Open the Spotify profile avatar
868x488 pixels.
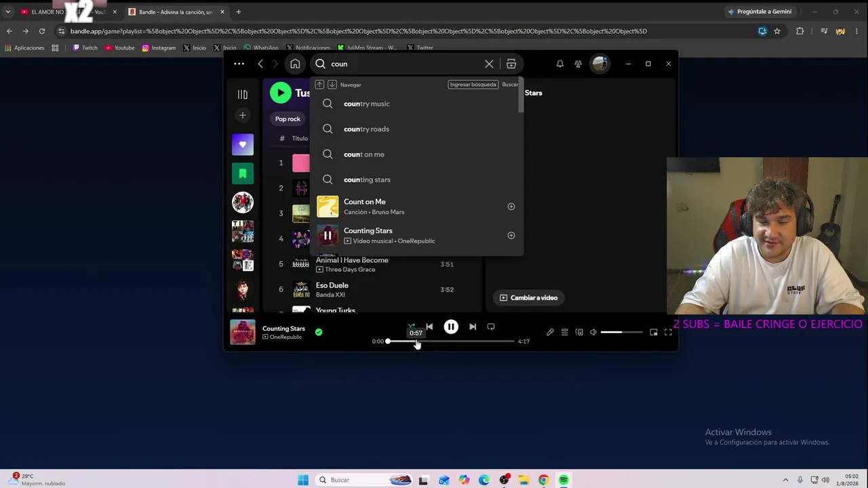pos(599,64)
